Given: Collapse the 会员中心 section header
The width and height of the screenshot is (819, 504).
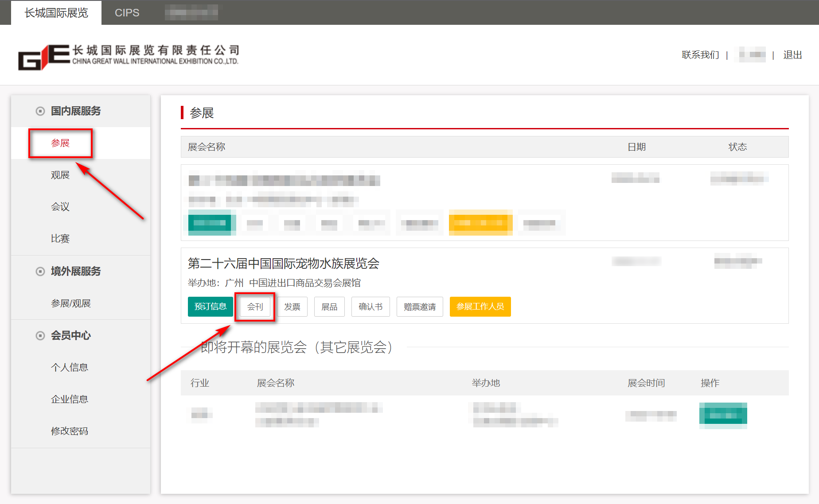Looking at the screenshot, I should coord(81,336).
